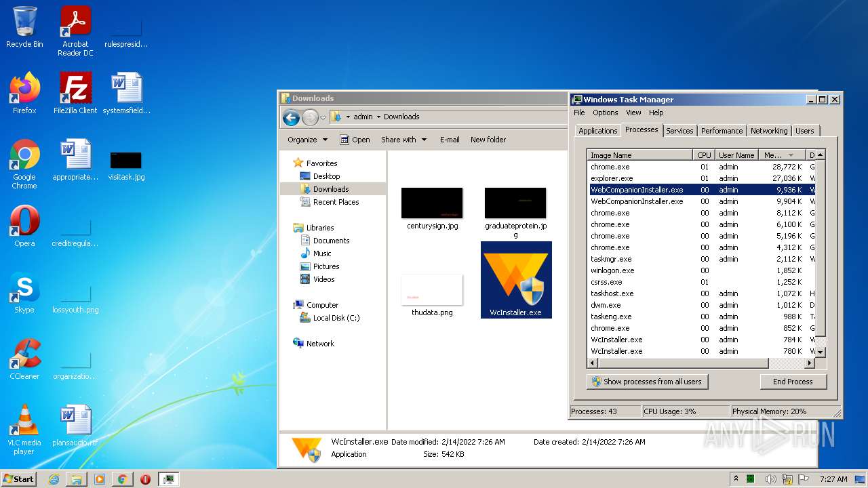Sort processes by Image Name column
Viewport: 868px width, 488px height.
(639, 155)
